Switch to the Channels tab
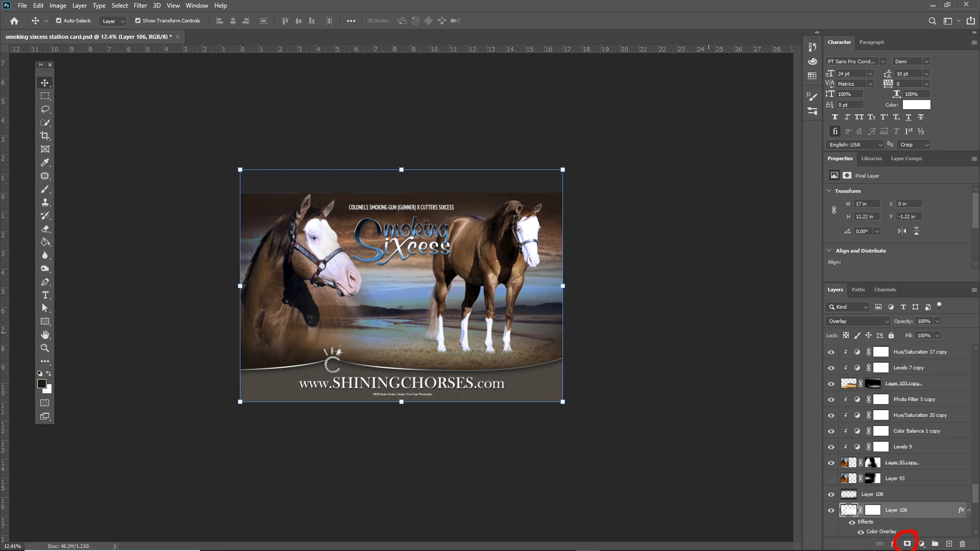 point(885,290)
